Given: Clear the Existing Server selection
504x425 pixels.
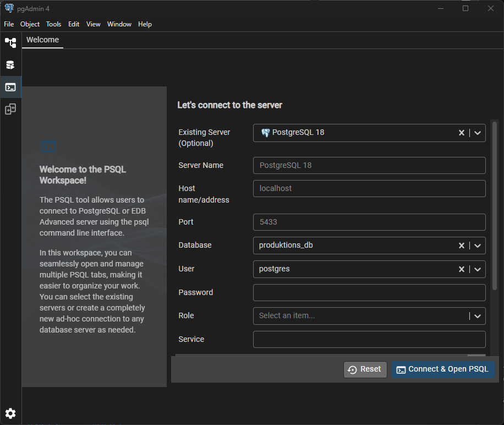Looking at the screenshot, I should [462, 133].
